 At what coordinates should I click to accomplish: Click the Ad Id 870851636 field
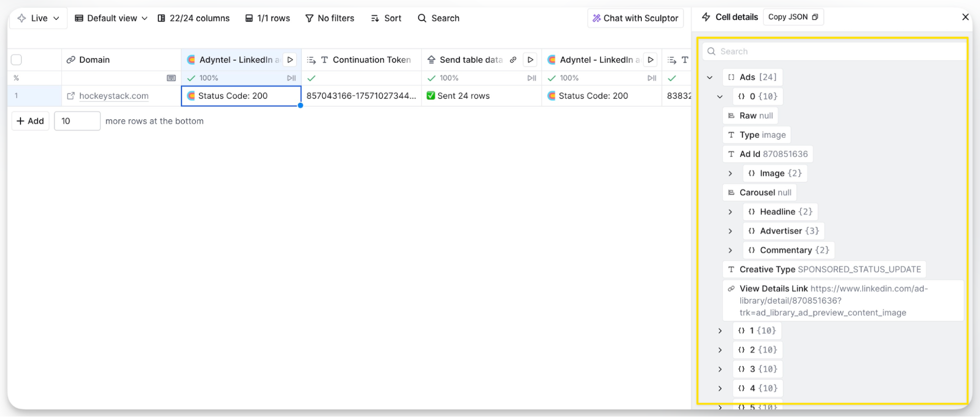tap(768, 154)
